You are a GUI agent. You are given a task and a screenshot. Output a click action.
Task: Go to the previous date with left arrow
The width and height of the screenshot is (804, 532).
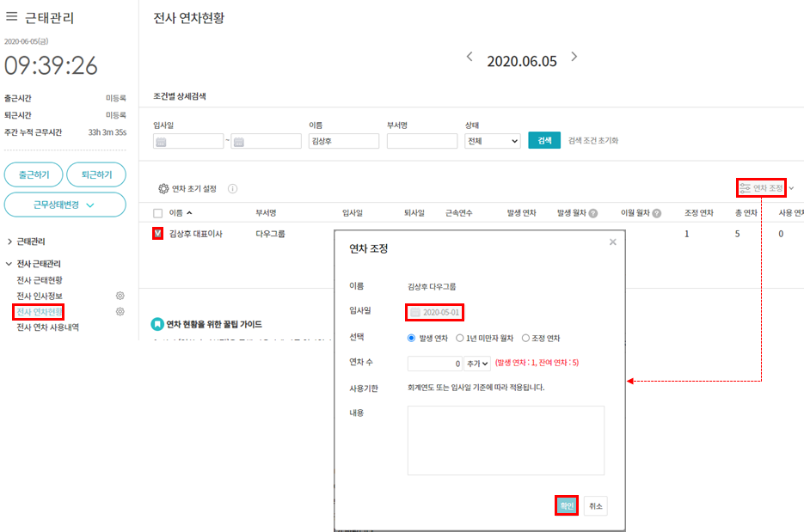click(x=470, y=58)
